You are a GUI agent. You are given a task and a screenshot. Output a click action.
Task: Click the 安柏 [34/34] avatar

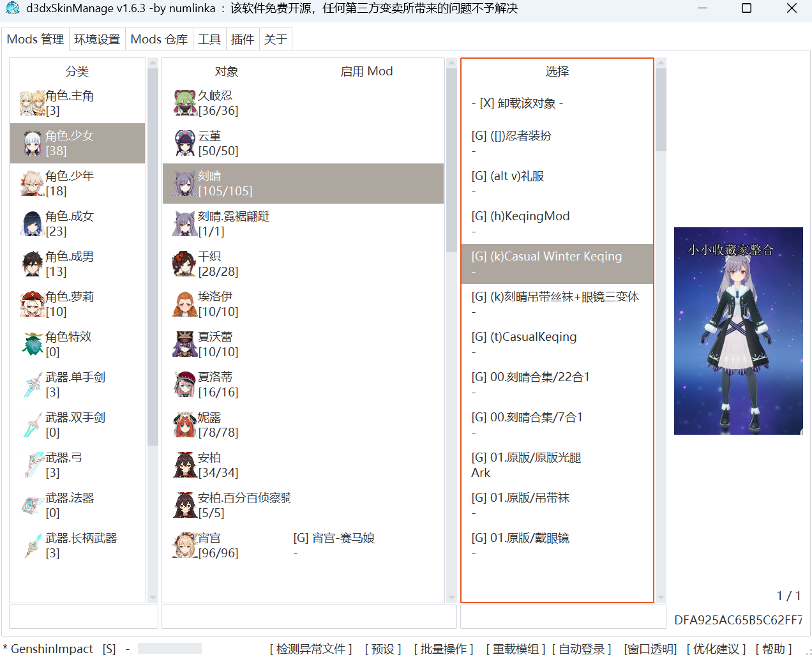184,465
